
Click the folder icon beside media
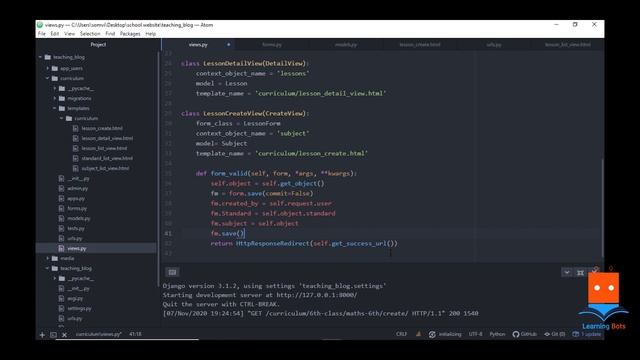tap(55, 258)
